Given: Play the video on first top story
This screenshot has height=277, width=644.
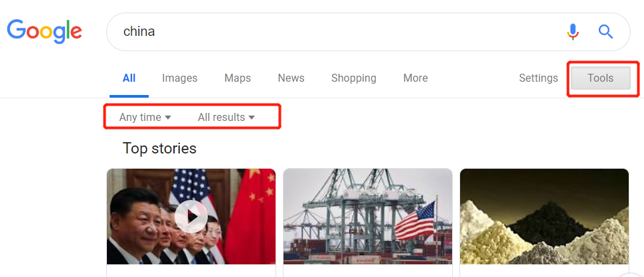Looking at the screenshot, I should point(191,217).
